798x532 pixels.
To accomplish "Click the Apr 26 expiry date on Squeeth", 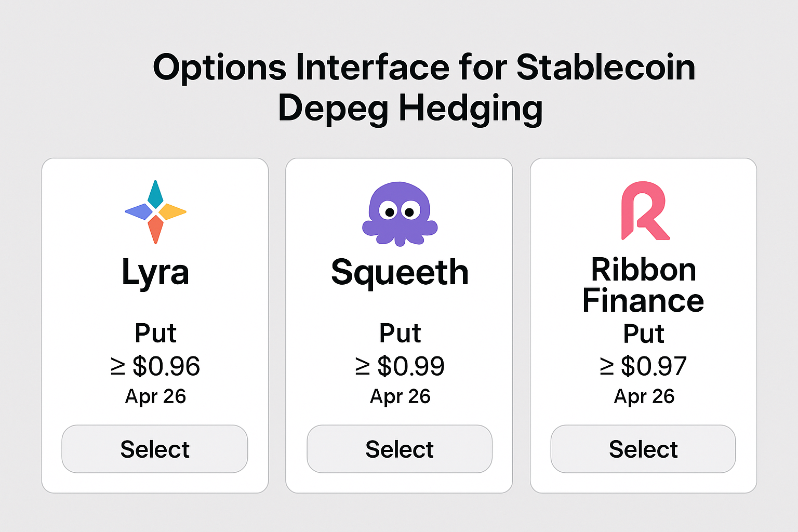I will tap(399, 396).
